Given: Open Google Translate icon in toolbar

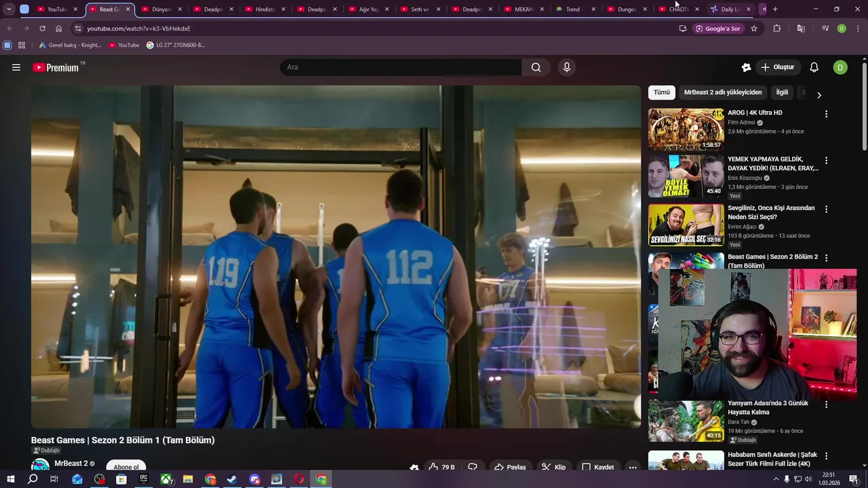Looking at the screenshot, I should coord(801,28).
